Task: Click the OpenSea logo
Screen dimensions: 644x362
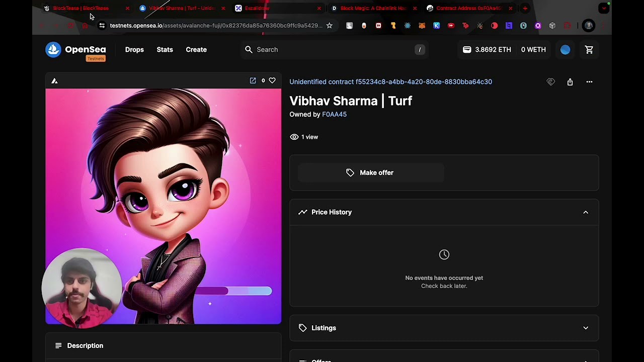Action: (75, 50)
